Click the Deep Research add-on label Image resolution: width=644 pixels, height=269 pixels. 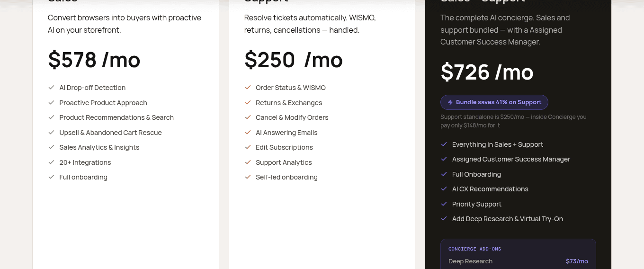click(470, 261)
